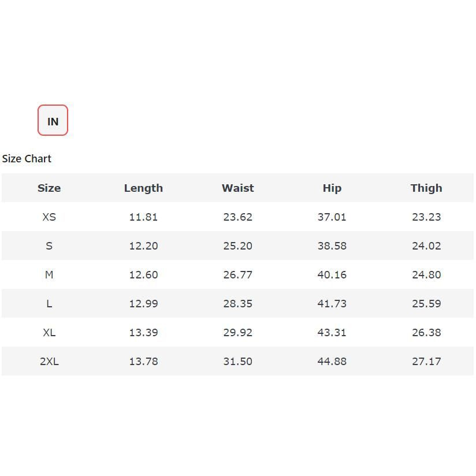Viewport: 476px width, 476px height.
Task: Click the XS length value 11.81
Action: tap(143, 217)
